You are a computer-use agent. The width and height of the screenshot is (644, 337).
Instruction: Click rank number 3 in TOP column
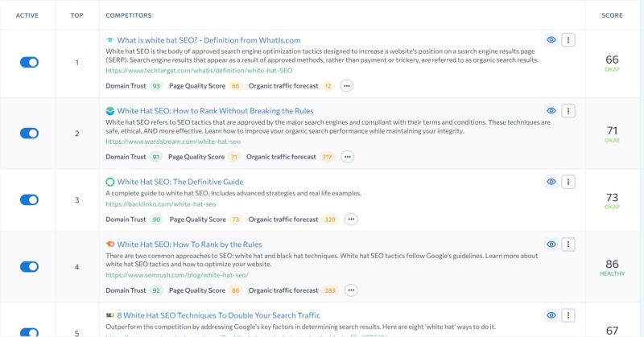tap(76, 200)
